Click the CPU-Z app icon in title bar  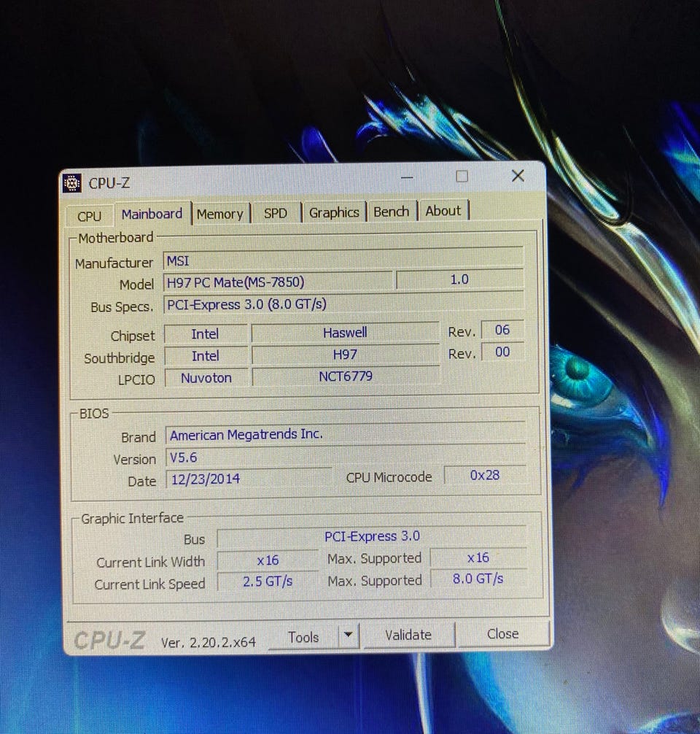pos(72,183)
